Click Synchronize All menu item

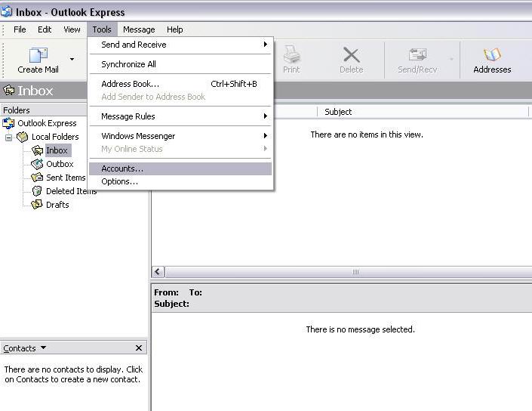point(128,64)
